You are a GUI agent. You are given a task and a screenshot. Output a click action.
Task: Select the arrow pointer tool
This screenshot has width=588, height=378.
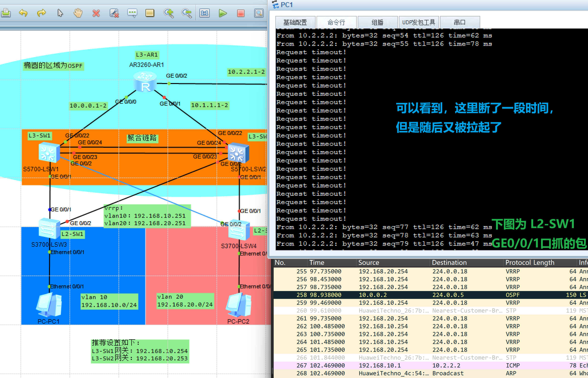pyautogui.click(x=60, y=13)
